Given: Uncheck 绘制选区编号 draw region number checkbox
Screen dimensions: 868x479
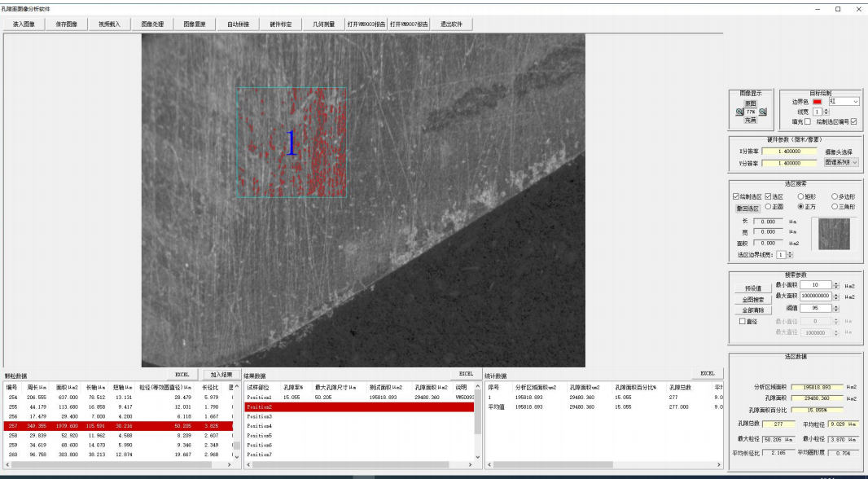Looking at the screenshot, I should (x=853, y=121).
